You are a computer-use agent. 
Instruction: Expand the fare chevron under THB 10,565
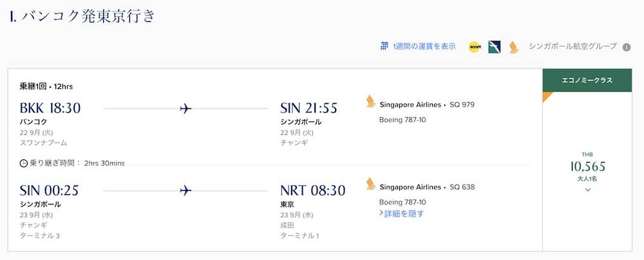point(588,190)
